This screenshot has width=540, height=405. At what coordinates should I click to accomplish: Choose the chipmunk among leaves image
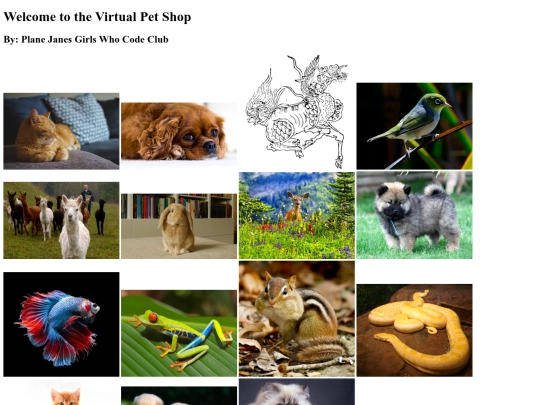click(x=297, y=319)
